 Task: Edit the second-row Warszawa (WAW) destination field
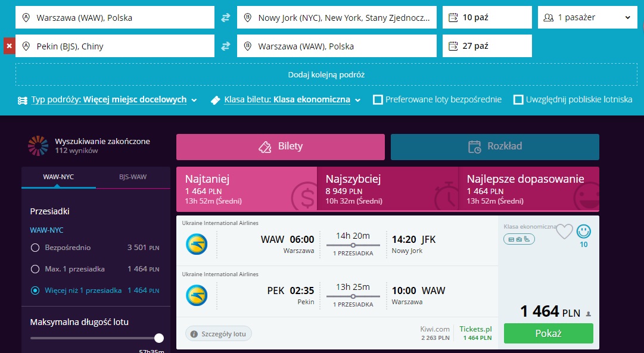(337, 46)
